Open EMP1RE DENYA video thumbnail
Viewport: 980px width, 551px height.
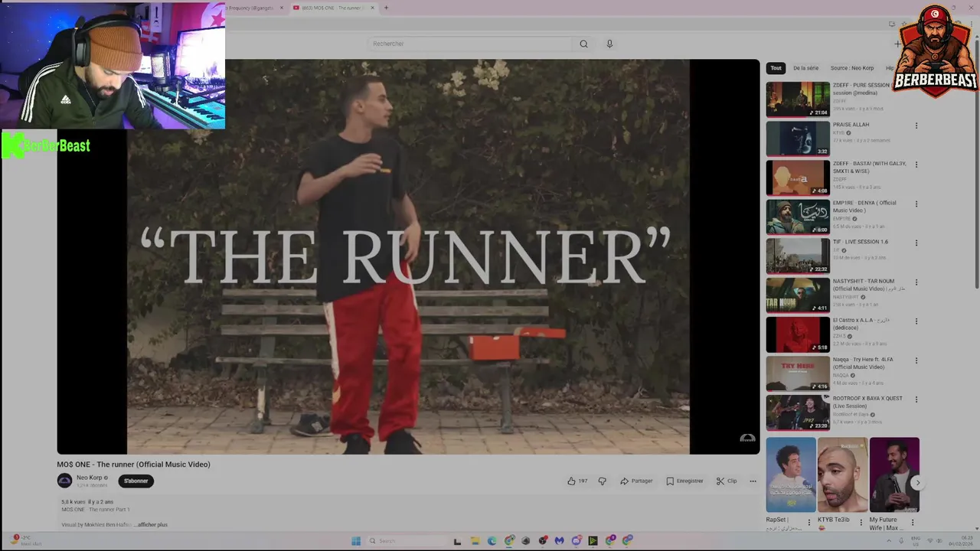pyautogui.click(x=798, y=217)
